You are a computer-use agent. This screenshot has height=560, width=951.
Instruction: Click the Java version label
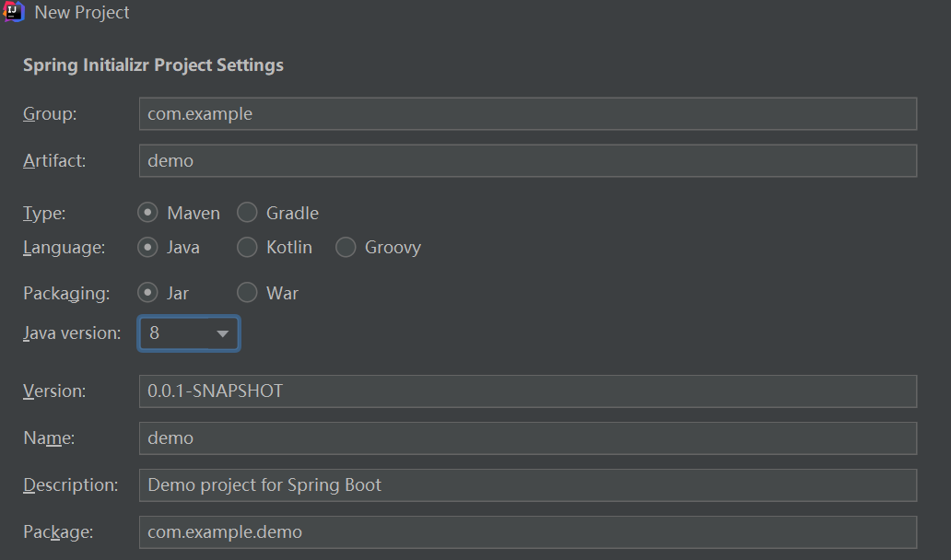[72, 333]
